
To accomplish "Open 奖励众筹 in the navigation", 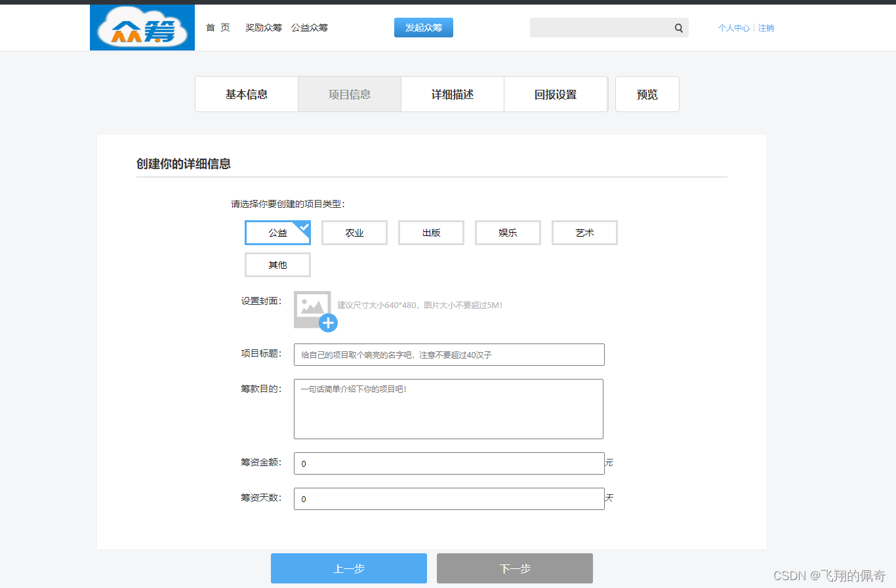I will pos(264,28).
